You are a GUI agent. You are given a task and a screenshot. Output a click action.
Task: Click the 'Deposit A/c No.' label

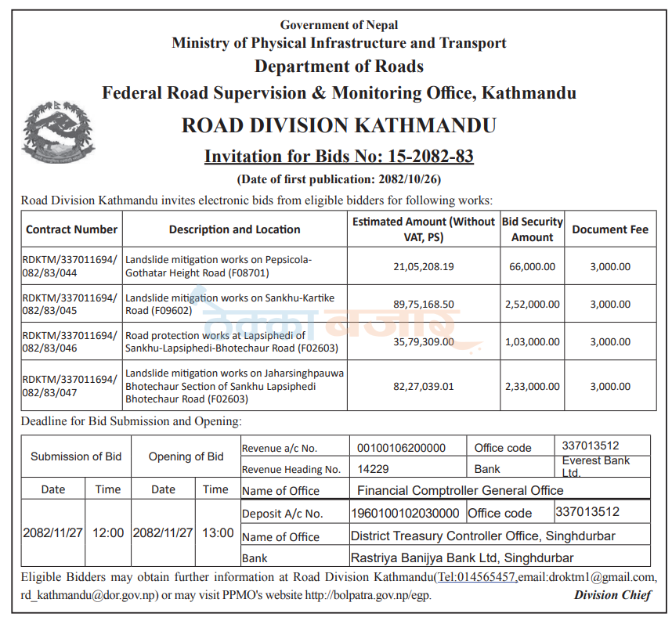(282, 514)
